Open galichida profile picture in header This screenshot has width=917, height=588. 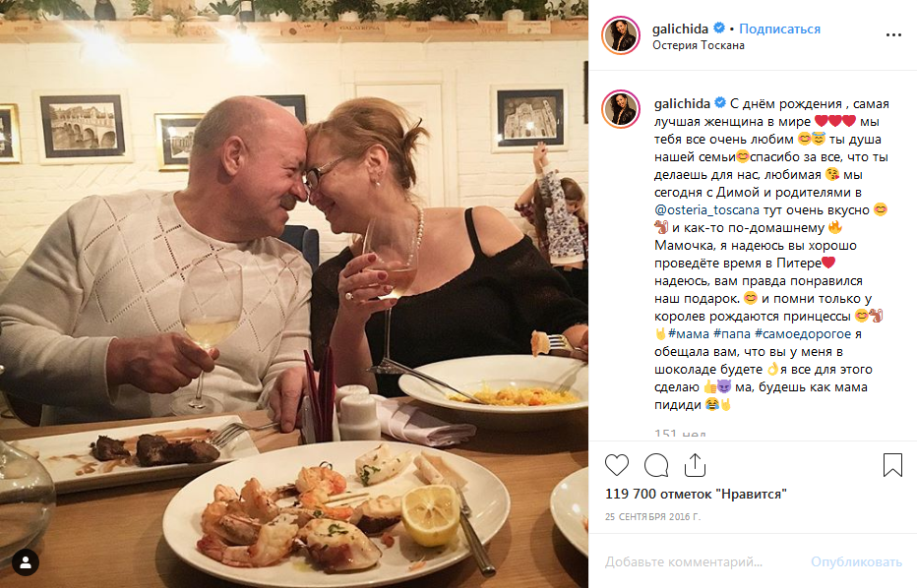(621, 35)
